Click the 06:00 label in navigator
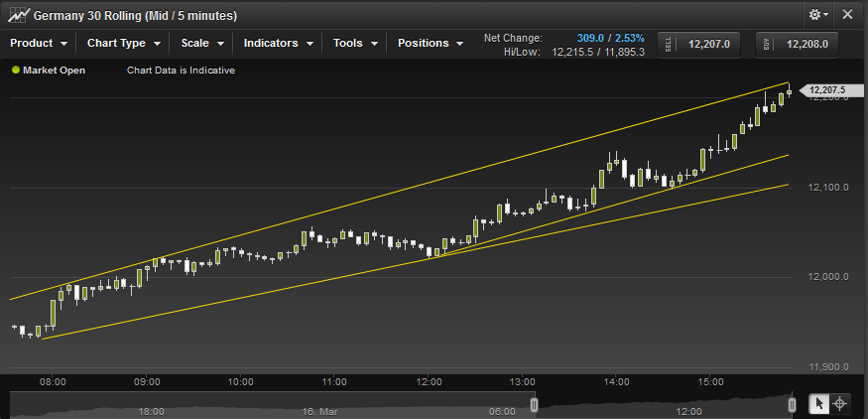 [x=502, y=412]
